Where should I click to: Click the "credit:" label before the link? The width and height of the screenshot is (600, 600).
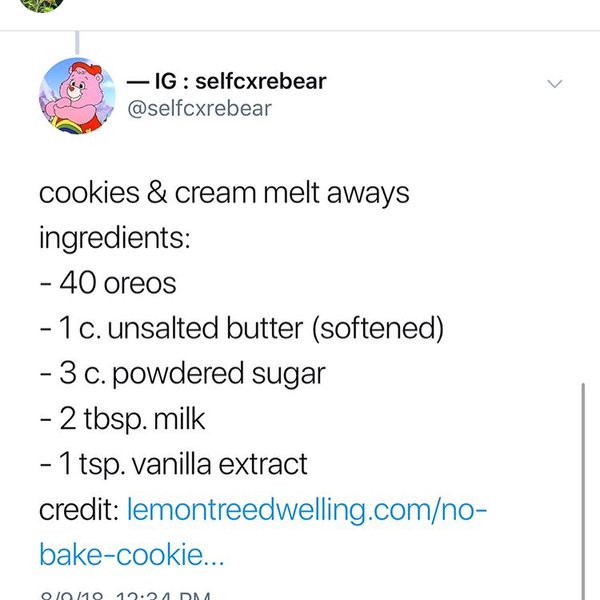80,510
